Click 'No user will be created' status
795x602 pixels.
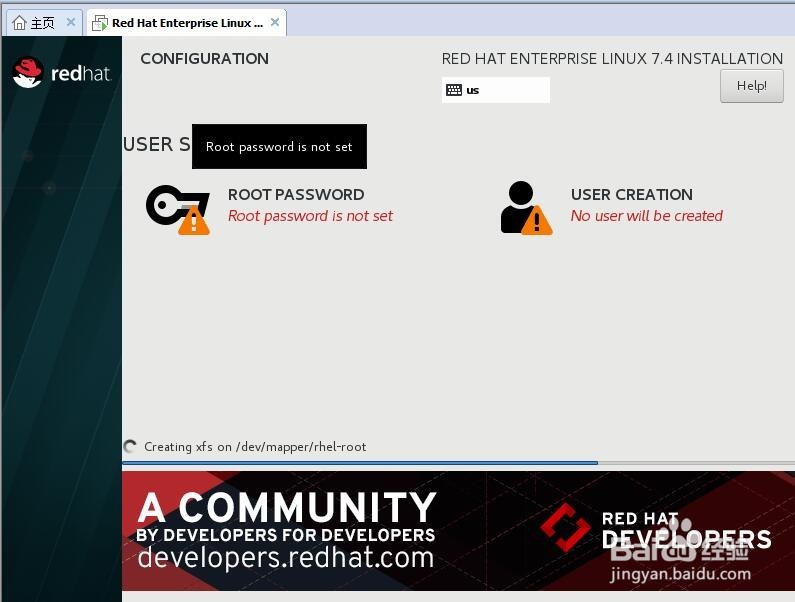click(x=646, y=216)
